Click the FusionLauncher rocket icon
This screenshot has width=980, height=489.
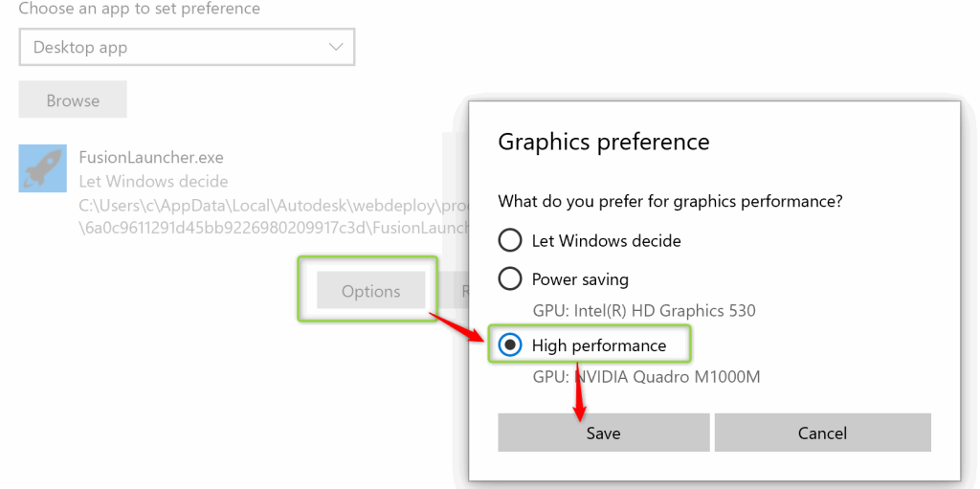(43, 168)
